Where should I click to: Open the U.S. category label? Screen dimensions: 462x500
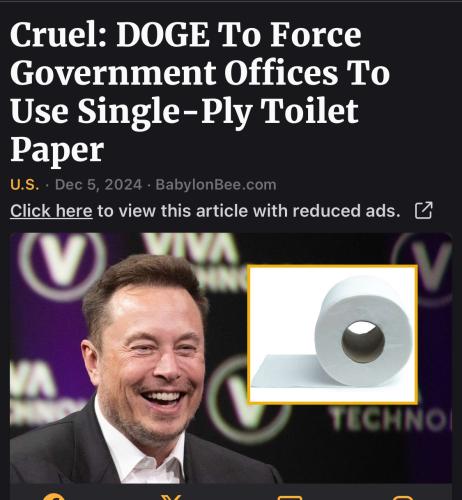[24, 185]
